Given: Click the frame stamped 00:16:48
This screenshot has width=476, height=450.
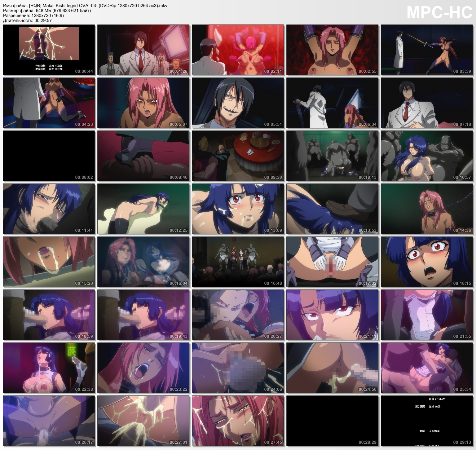Looking at the screenshot, I should coord(238,262).
